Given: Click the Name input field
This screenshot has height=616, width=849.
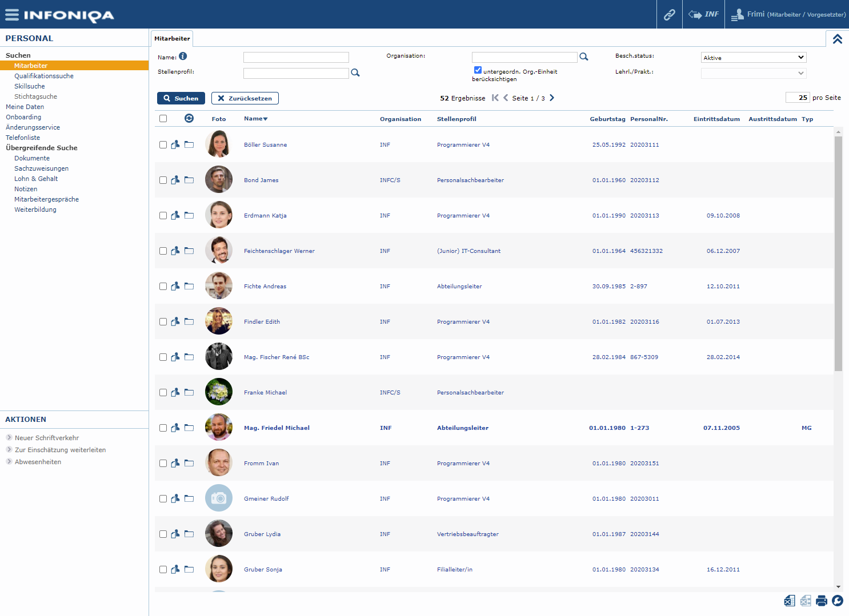Looking at the screenshot, I should (x=296, y=57).
